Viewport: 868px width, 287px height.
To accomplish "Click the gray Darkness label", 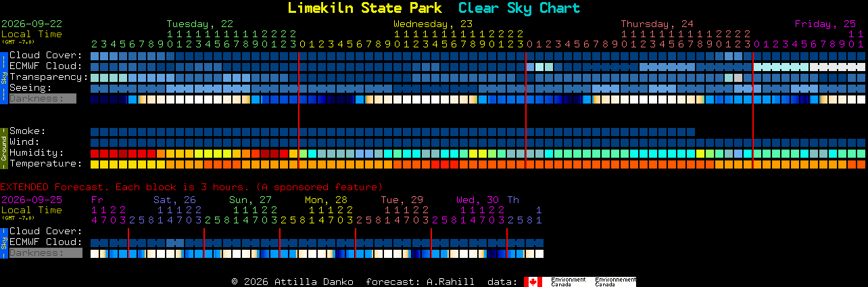I will pyautogui.click(x=42, y=99).
